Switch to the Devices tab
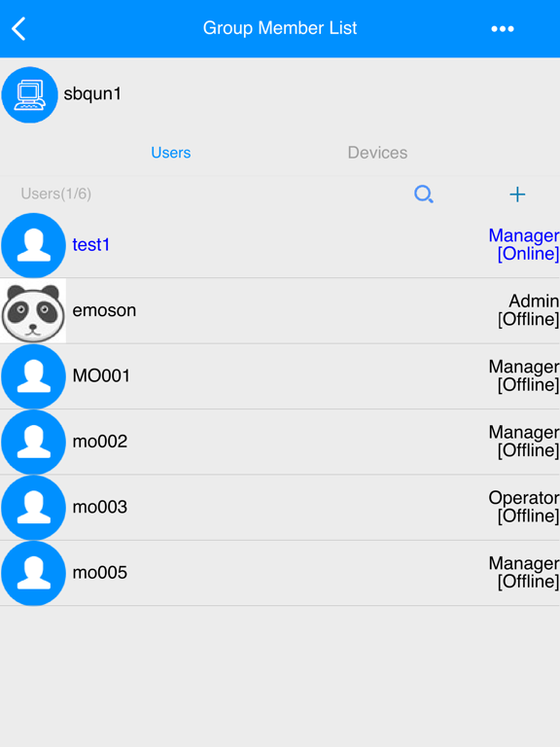560x747 pixels. 377,153
